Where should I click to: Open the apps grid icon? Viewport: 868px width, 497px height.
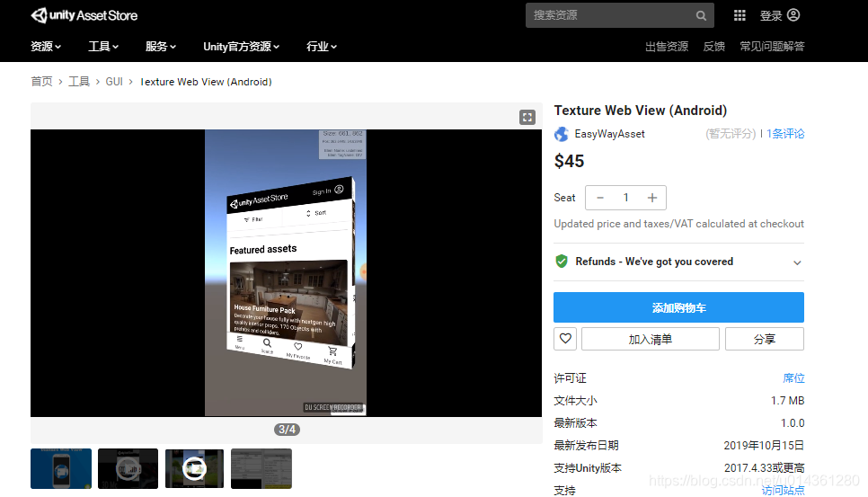740,15
